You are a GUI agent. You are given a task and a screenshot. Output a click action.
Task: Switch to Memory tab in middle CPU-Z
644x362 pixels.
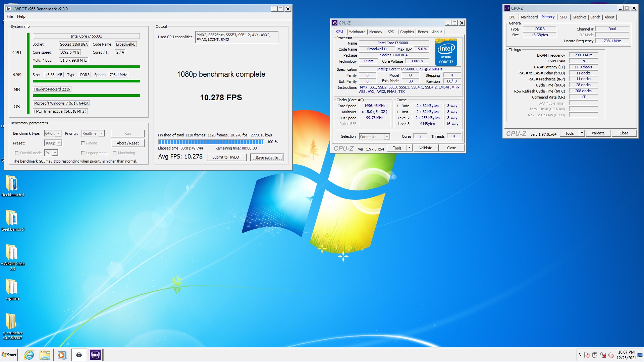pyautogui.click(x=376, y=32)
